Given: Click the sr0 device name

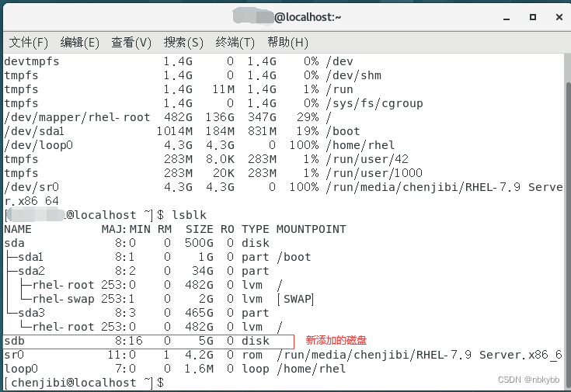Looking at the screenshot, I should coord(14,355).
